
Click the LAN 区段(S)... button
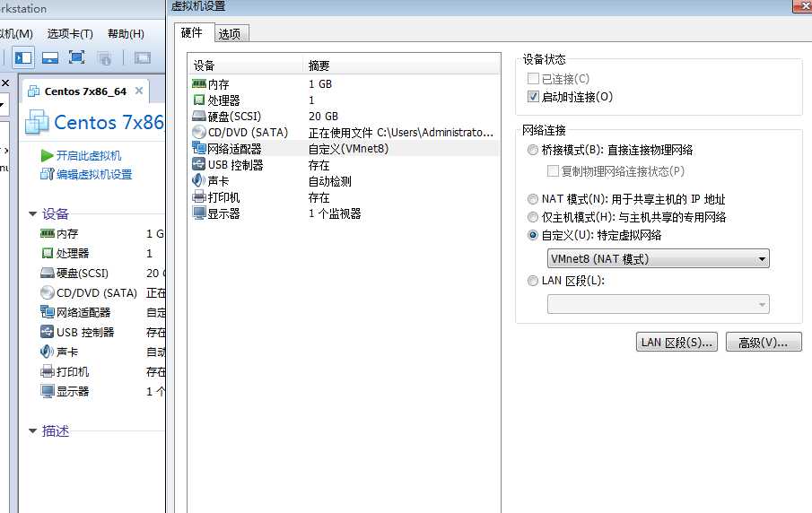pos(677,343)
